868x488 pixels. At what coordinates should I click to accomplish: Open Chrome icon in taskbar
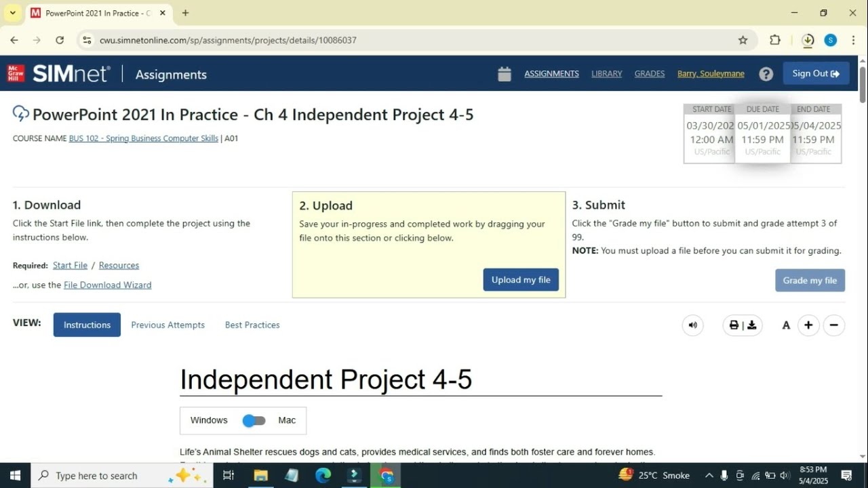tap(387, 475)
